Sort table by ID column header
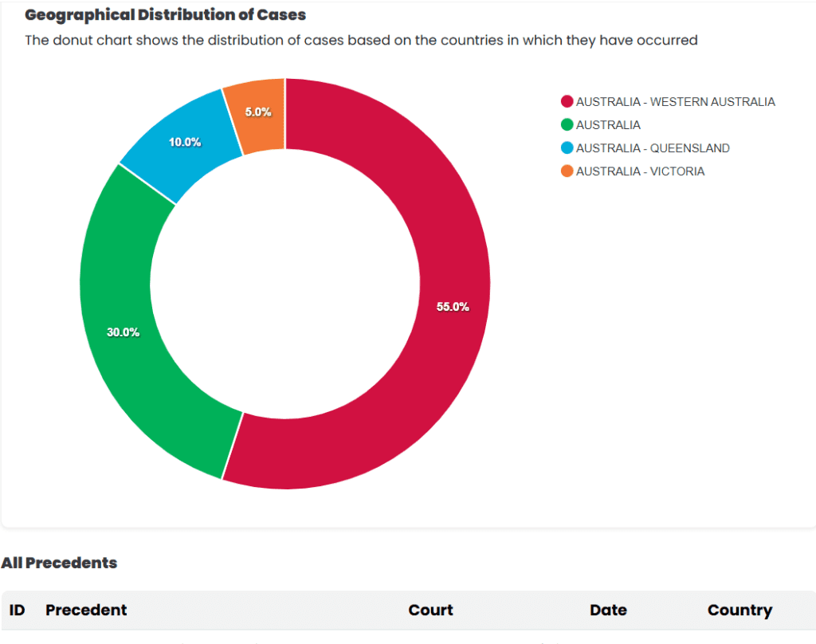The height and width of the screenshot is (644, 816). point(17,610)
